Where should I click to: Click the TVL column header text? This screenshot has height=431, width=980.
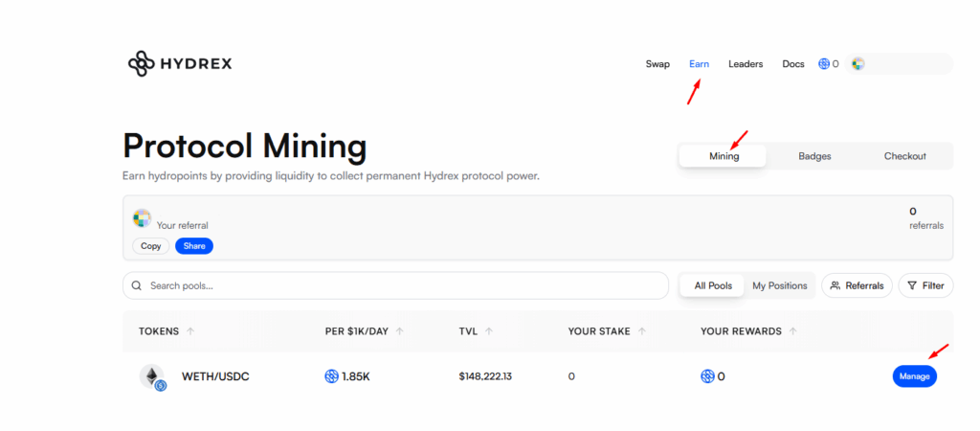pos(468,331)
